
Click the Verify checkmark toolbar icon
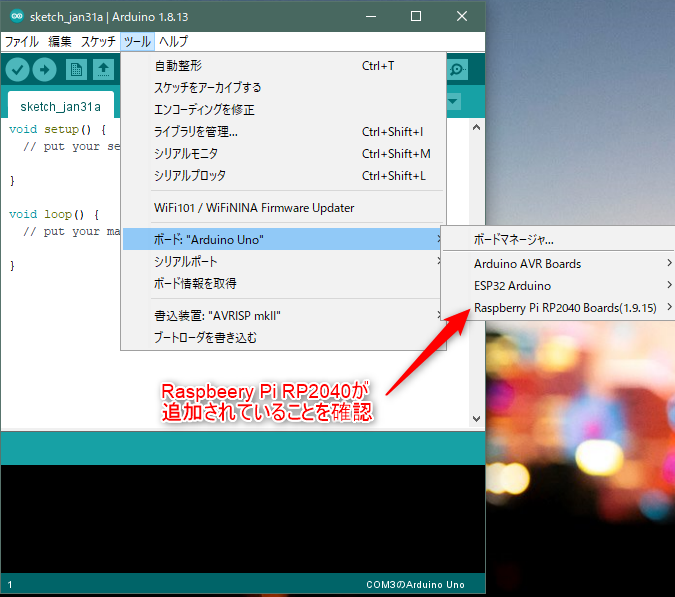point(17,69)
